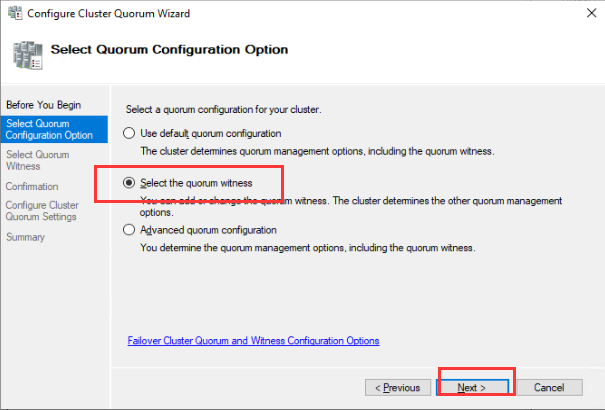Go to the Before You Begin step
This screenshot has height=410, width=605.
(43, 105)
